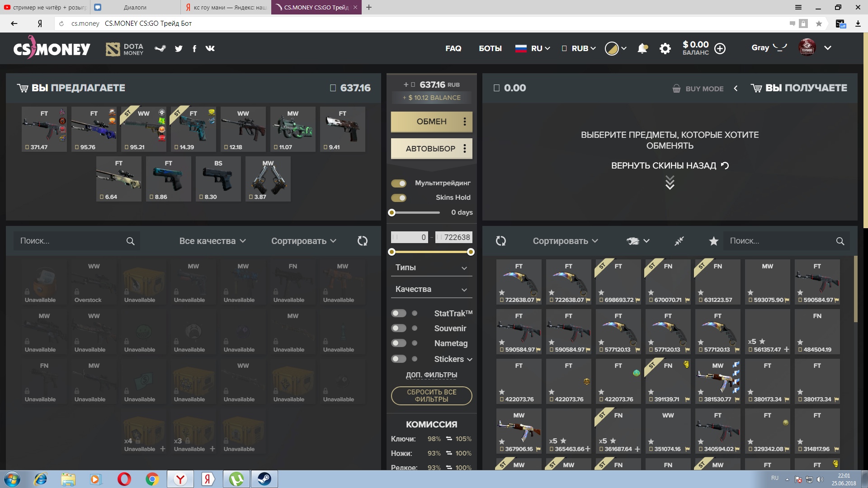Click the АВТОВЫБОР button
The image size is (868, 488).
tap(432, 149)
